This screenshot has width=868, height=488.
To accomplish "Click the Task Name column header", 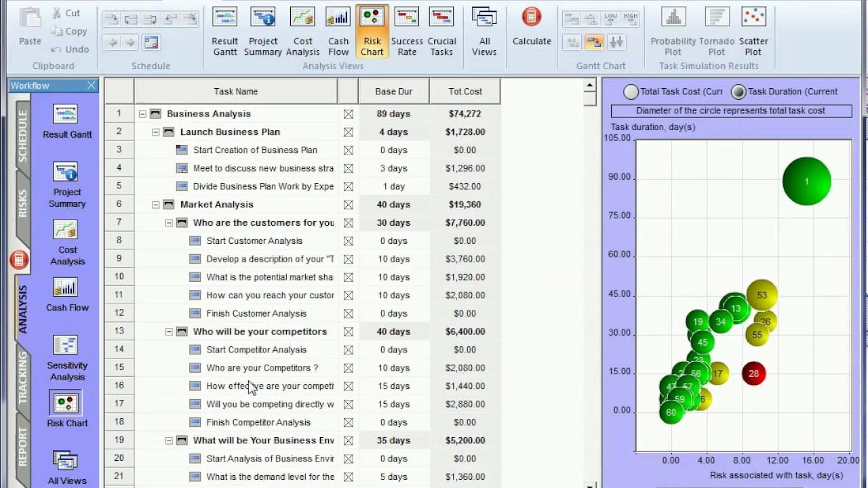I will click(235, 91).
